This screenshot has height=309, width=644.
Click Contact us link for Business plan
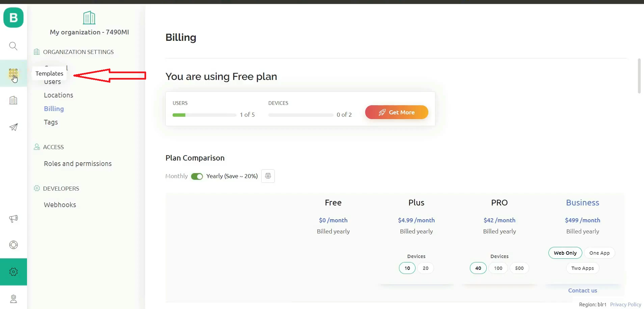point(582,290)
